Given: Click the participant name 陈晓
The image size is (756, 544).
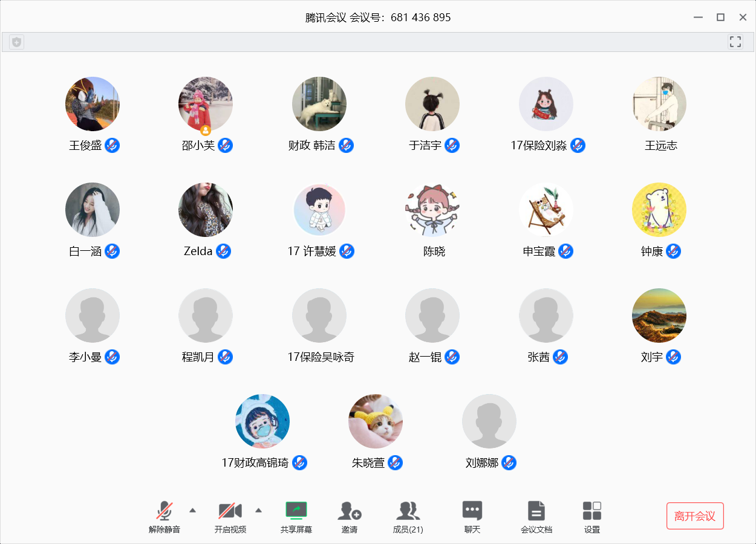Looking at the screenshot, I should tap(434, 251).
